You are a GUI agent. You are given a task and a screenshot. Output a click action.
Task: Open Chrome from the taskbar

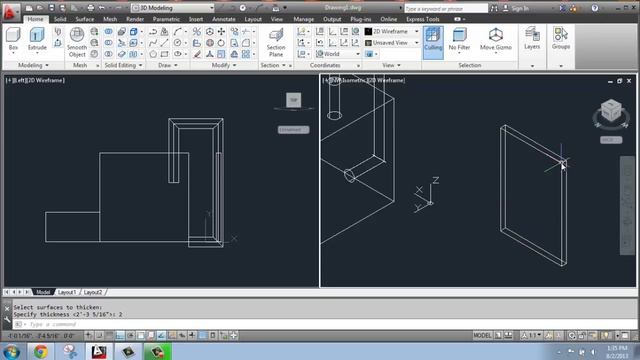40,351
